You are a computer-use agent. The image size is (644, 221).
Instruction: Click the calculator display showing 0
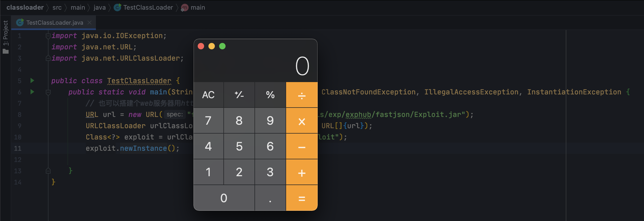[x=302, y=66]
